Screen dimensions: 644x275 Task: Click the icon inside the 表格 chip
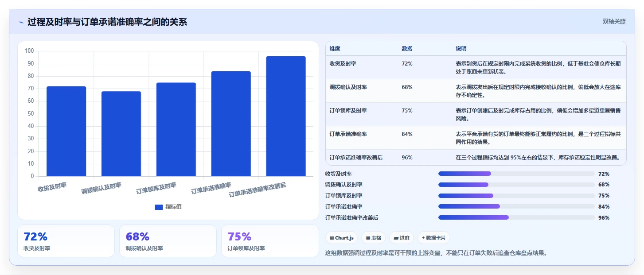[x=368, y=238]
